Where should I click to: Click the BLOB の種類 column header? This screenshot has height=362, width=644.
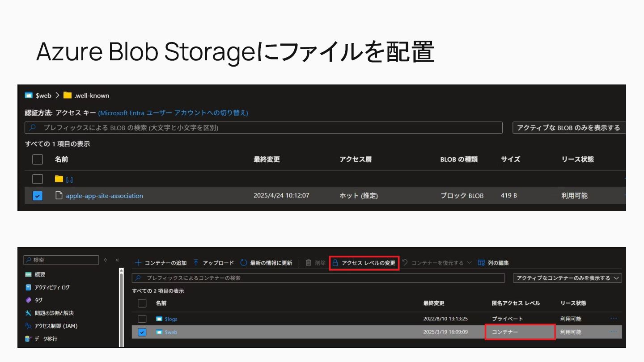[x=459, y=160]
